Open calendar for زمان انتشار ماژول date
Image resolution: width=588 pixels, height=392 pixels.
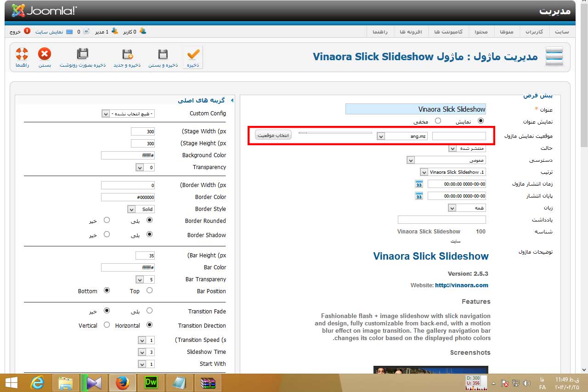(418, 184)
